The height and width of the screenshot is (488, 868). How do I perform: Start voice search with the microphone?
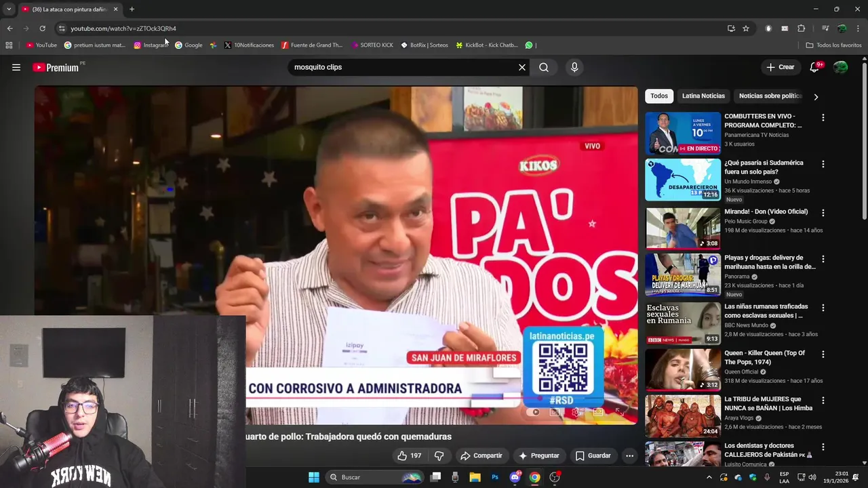pos(574,67)
